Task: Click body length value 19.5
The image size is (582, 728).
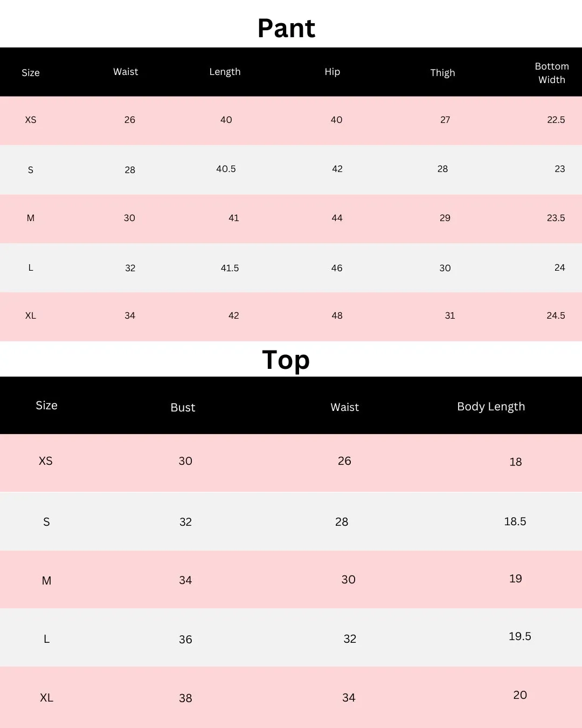Action: (520, 636)
